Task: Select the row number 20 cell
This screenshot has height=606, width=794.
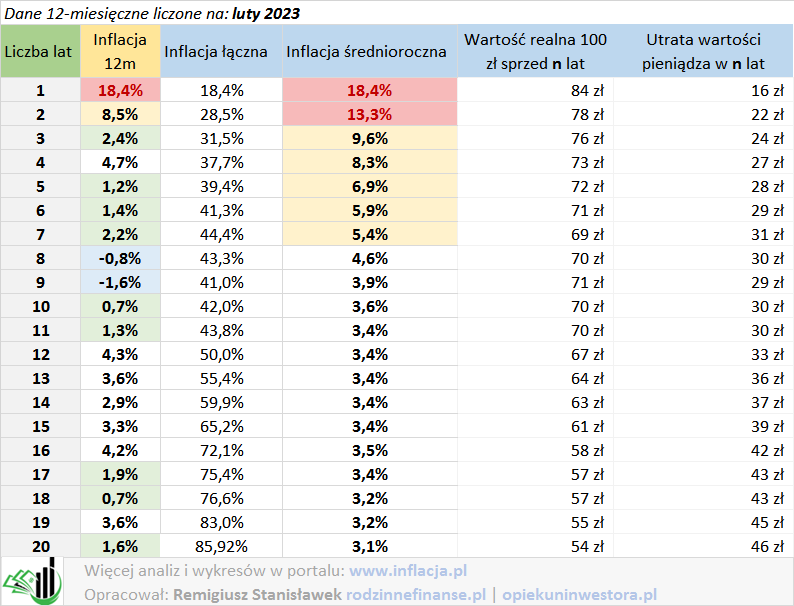Action: (x=41, y=546)
